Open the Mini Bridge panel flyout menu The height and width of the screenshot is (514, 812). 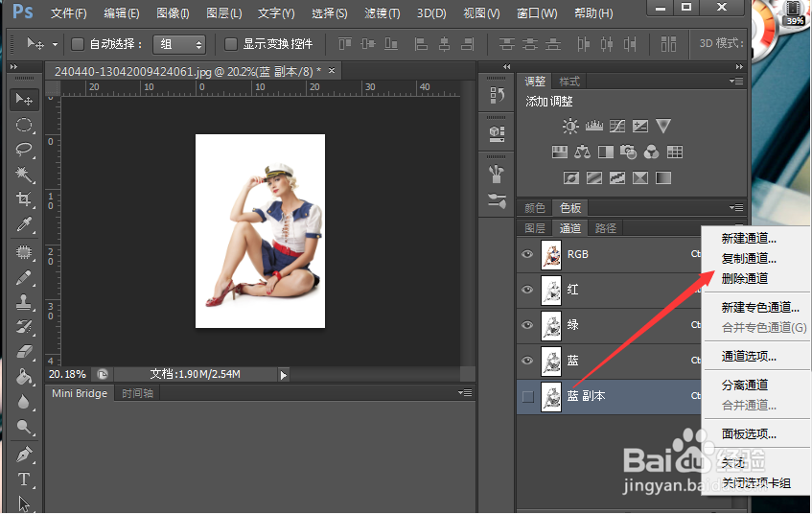[465, 393]
